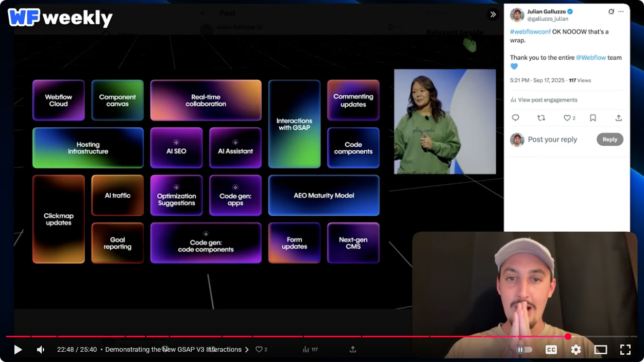The height and width of the screenshot is (362, 644).
Task: Click the Component canvas card
Action: pyautogui.click(x=117, y=100)
